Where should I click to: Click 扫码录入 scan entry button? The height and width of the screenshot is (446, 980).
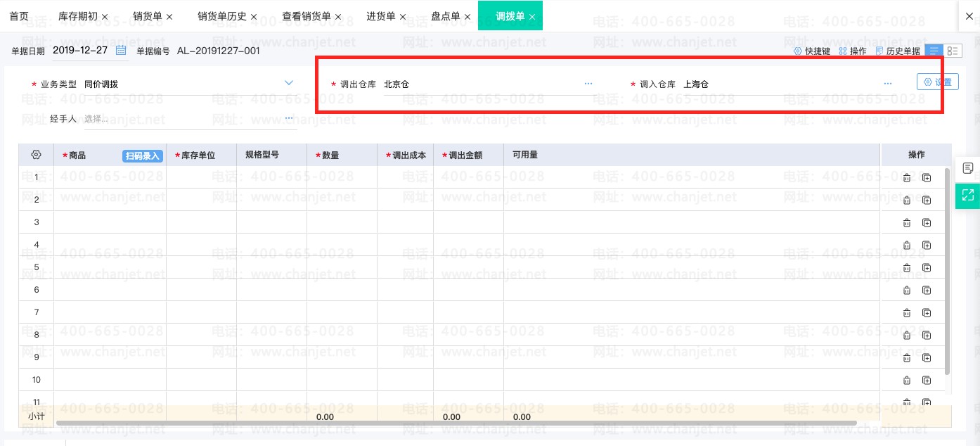(143, 155)
